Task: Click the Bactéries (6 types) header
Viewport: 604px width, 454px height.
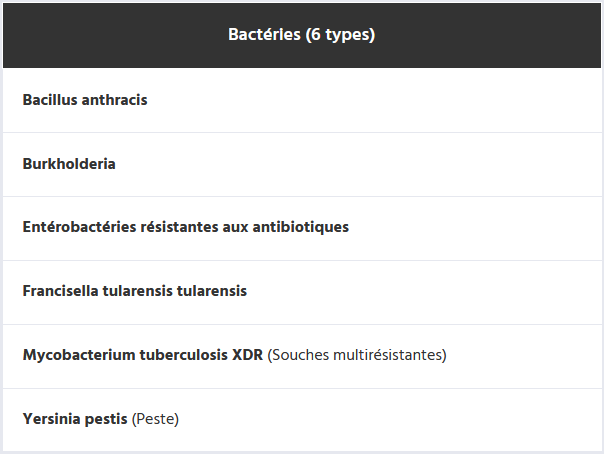Action: pos(301,35)
